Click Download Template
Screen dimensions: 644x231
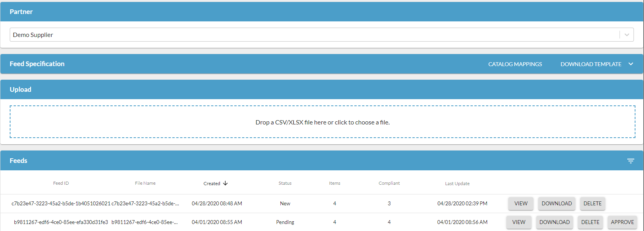591,64
